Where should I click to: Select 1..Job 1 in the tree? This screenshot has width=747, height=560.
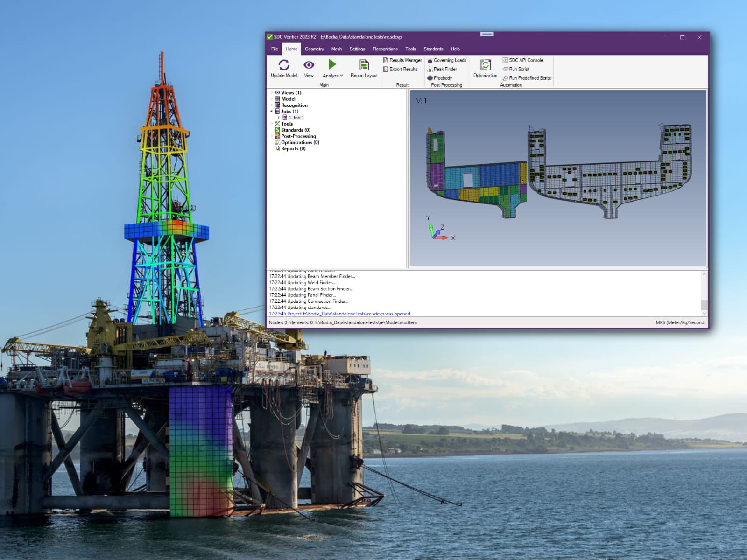point(296,118)
